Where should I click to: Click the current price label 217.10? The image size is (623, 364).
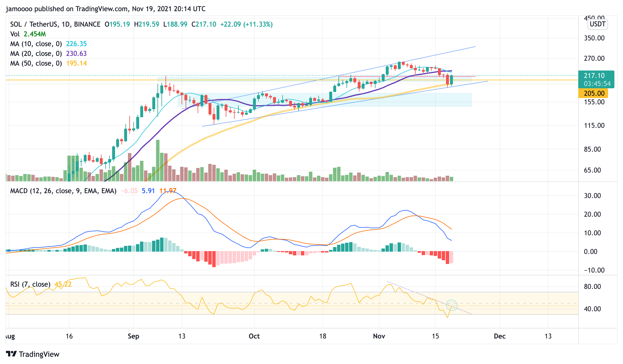click(594, 75)
